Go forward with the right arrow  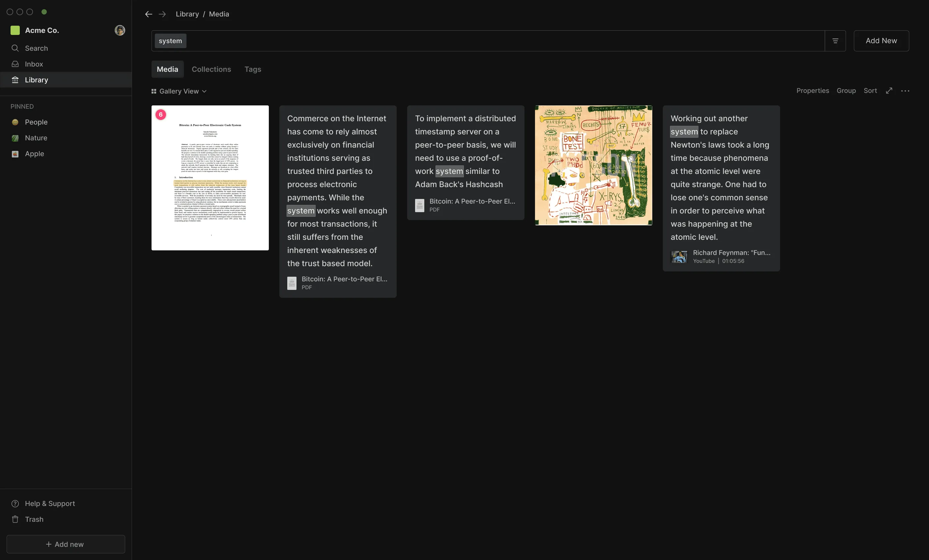(x=162, y=14)
